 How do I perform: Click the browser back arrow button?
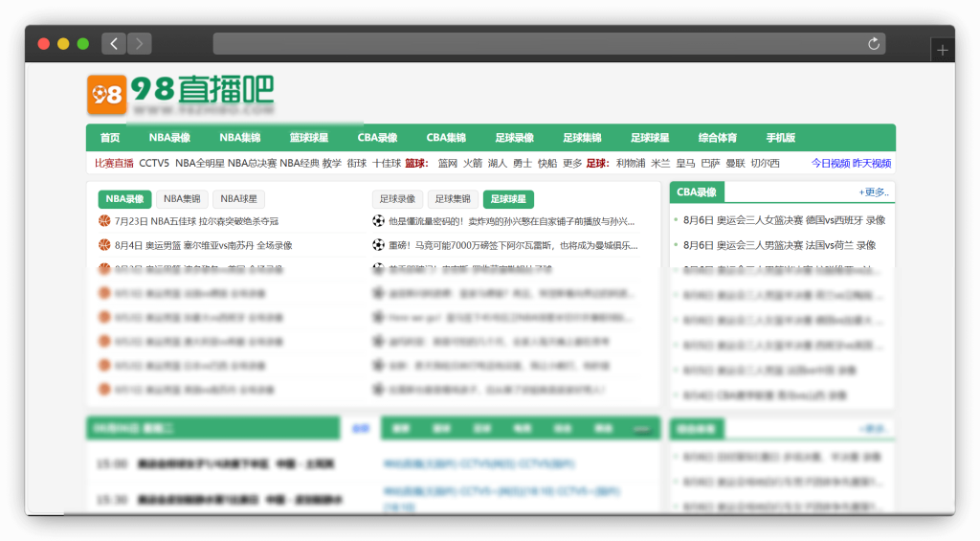click(114, 43)
